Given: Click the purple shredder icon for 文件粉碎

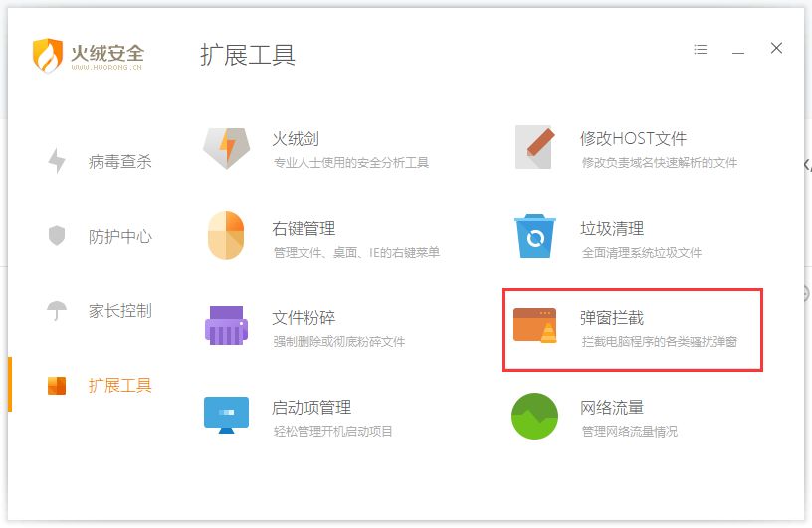Looking at the screenshot, I should tap(226, 325).
